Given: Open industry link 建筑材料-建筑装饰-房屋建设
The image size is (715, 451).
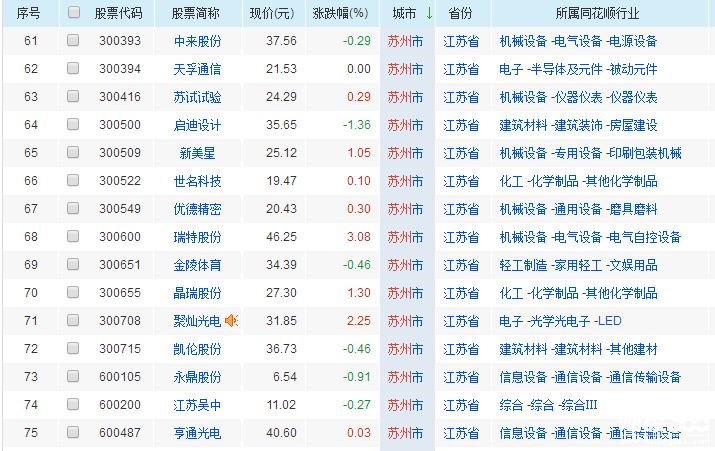Looking at the screenshot, I should pos(578,125).
